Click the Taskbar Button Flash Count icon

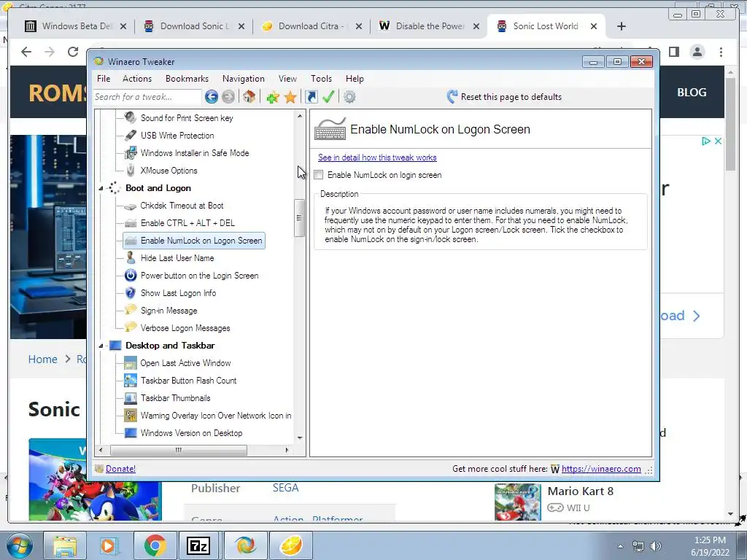coord(131,380)
